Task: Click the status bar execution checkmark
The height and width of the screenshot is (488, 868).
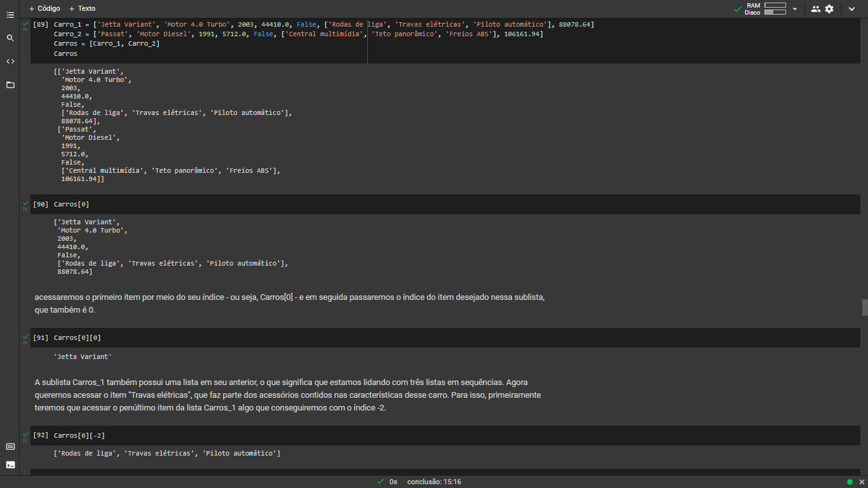Action: tap(380, 482)
